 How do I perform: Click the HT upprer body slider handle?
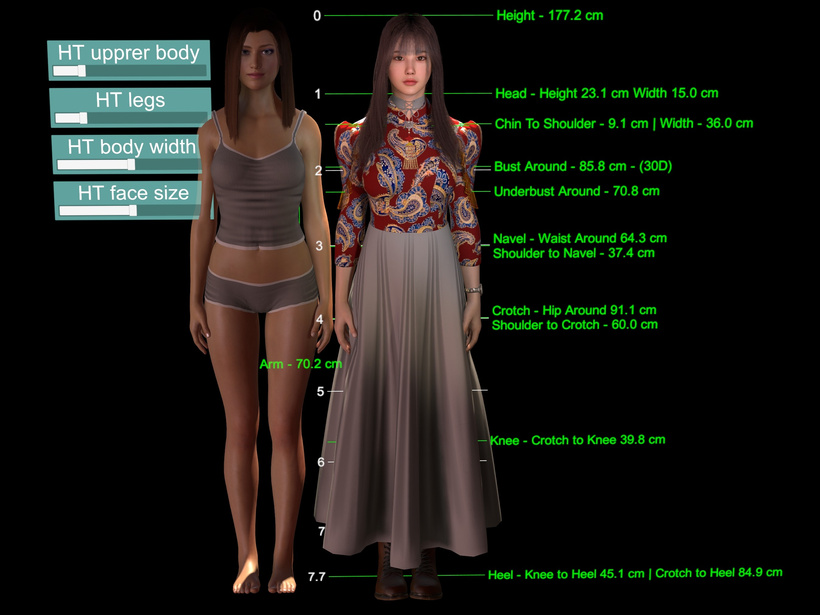pyautogui.click(x=83, y=71)
